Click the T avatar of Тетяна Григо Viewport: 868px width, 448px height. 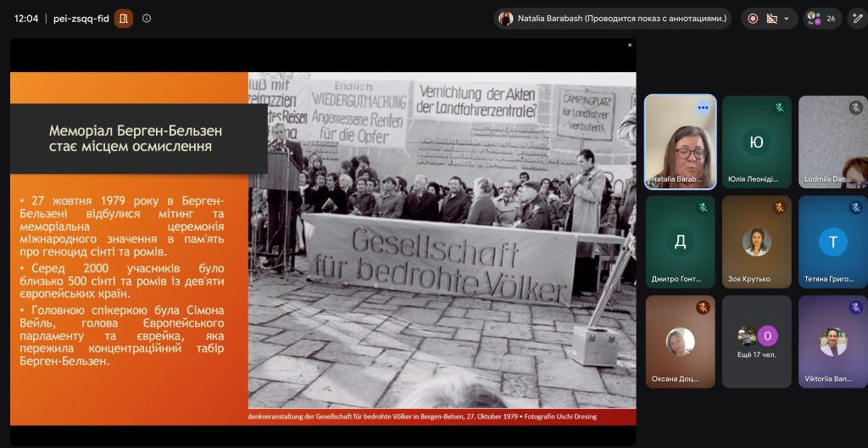click(833, 242)
